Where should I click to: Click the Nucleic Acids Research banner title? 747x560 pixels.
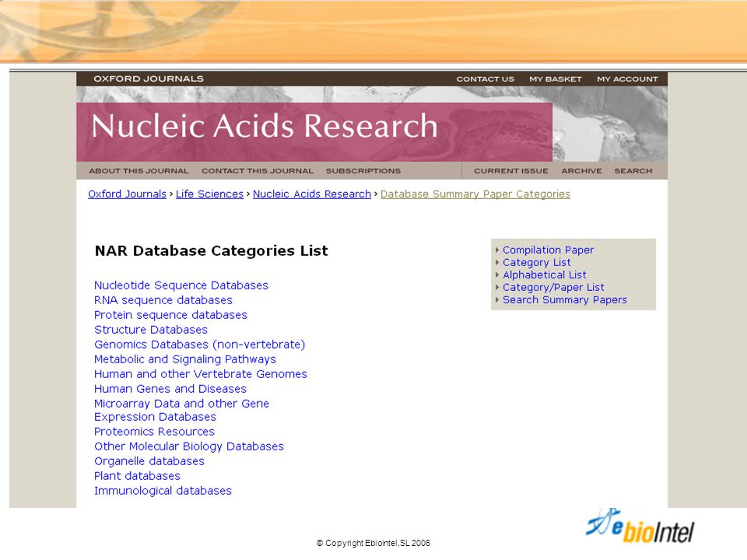coord(265,127)
